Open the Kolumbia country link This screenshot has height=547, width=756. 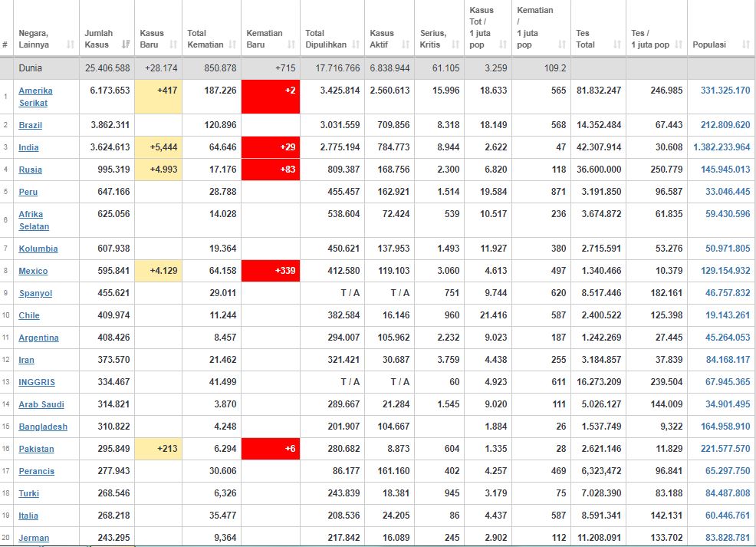pyautogui.click(x=38, y=249)
